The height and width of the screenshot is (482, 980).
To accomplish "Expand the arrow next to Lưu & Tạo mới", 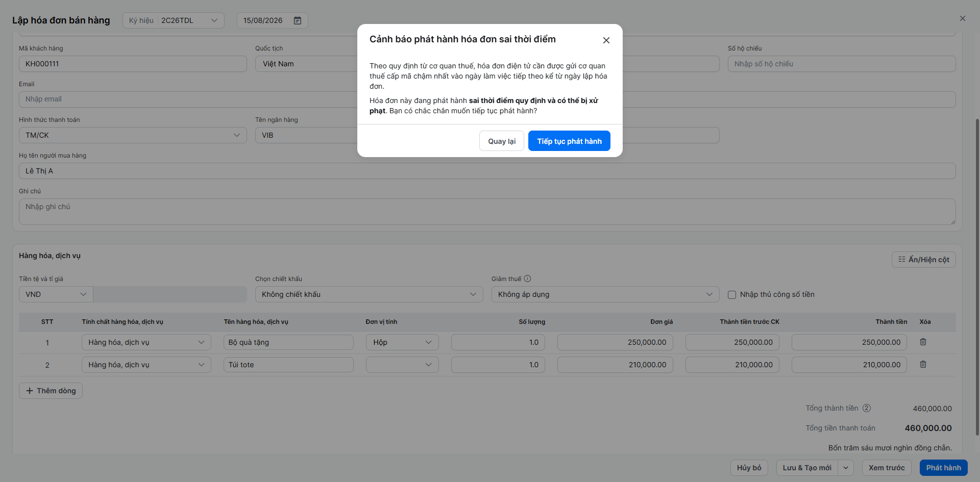I will point(846,468).
